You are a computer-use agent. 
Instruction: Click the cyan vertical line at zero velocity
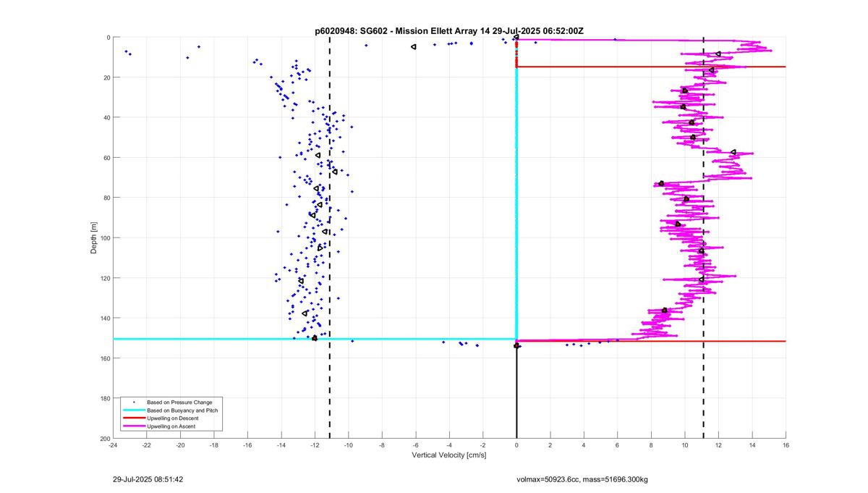[x=516, y=203]
